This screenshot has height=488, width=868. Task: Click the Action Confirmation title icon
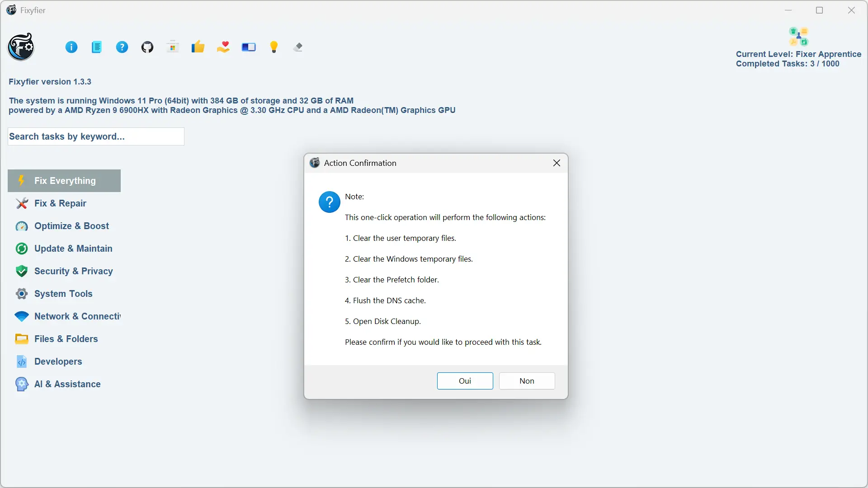click(x=315, y=163)
